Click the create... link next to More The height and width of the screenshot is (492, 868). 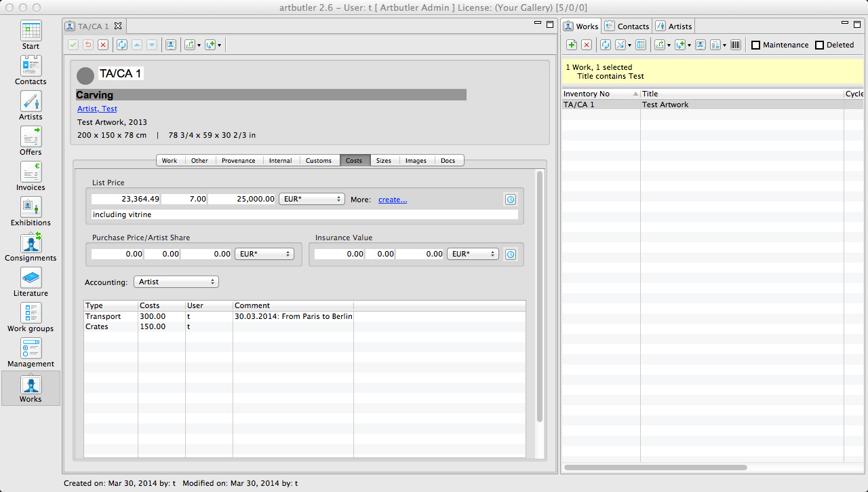393,200
